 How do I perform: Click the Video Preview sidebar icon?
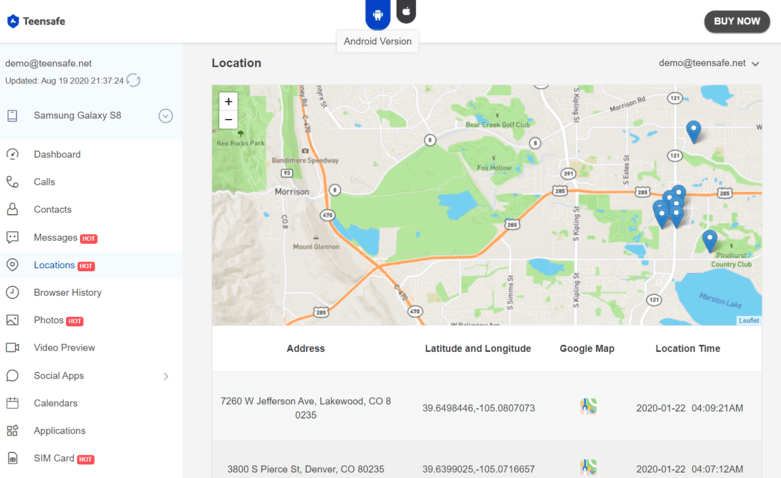pos(13,348)
